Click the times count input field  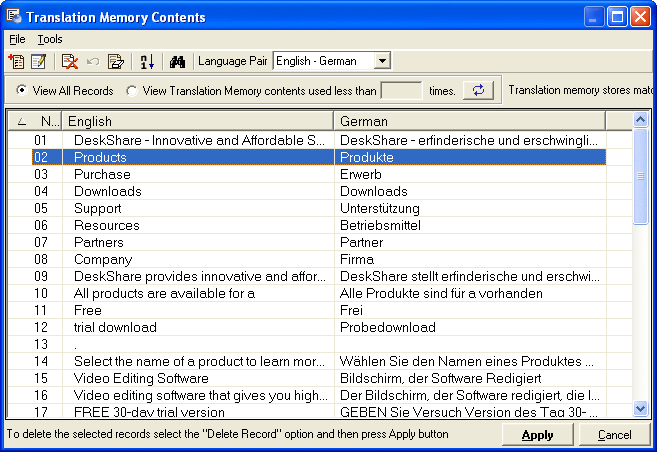point(401,90)
